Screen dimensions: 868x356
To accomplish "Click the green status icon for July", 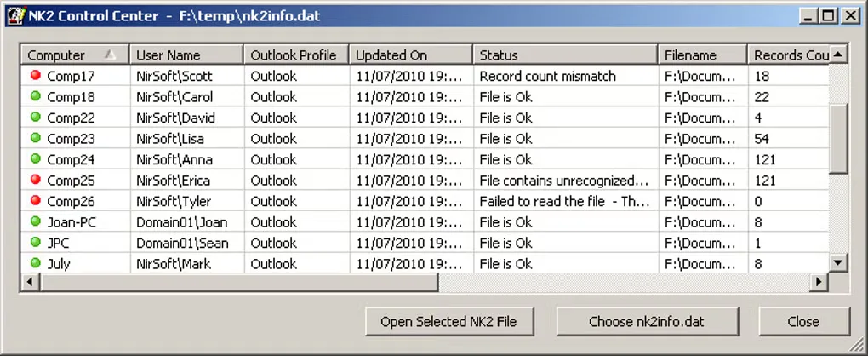I will point(36,263).
